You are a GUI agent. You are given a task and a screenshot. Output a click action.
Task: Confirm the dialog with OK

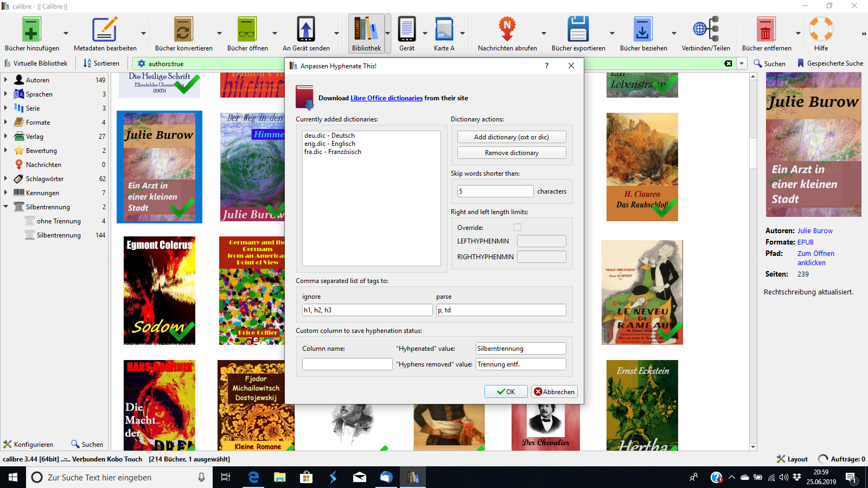click(506, 391)
